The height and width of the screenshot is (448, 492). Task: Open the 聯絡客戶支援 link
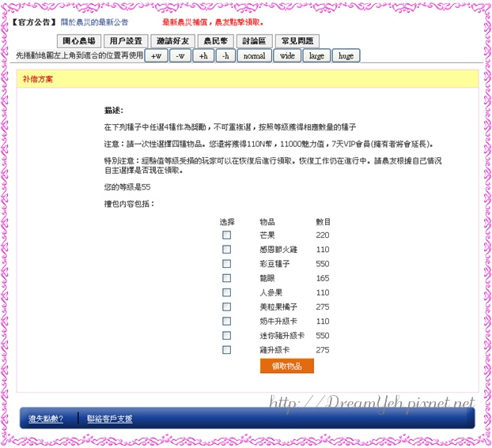tap(109, 419)
